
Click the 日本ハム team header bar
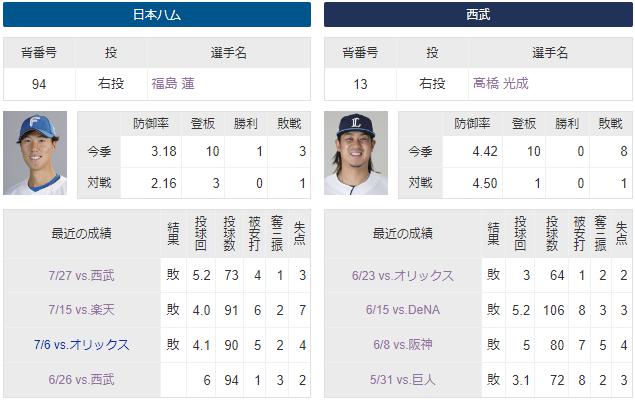click(x=157, y=15)
